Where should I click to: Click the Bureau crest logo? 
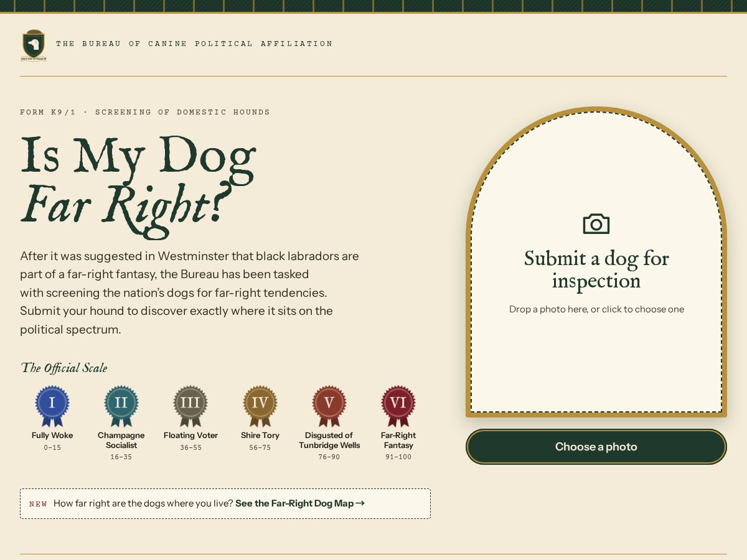[x=33, y=45]
